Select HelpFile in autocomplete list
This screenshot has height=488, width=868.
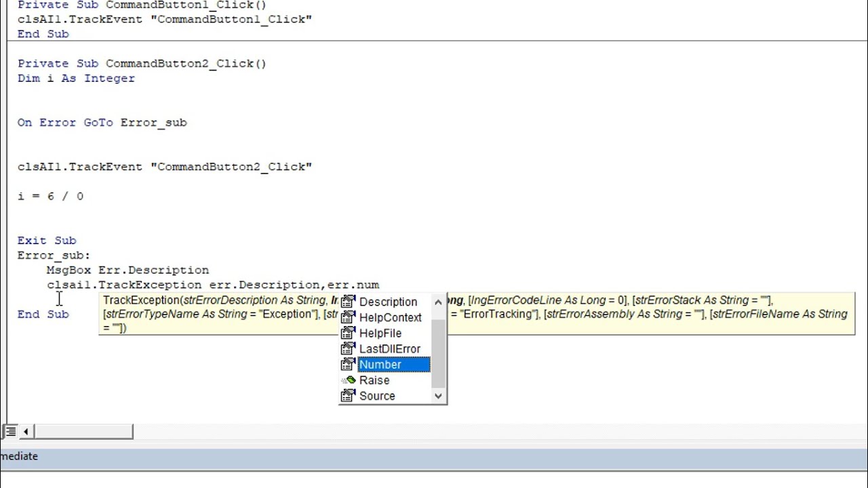[380, 333]
